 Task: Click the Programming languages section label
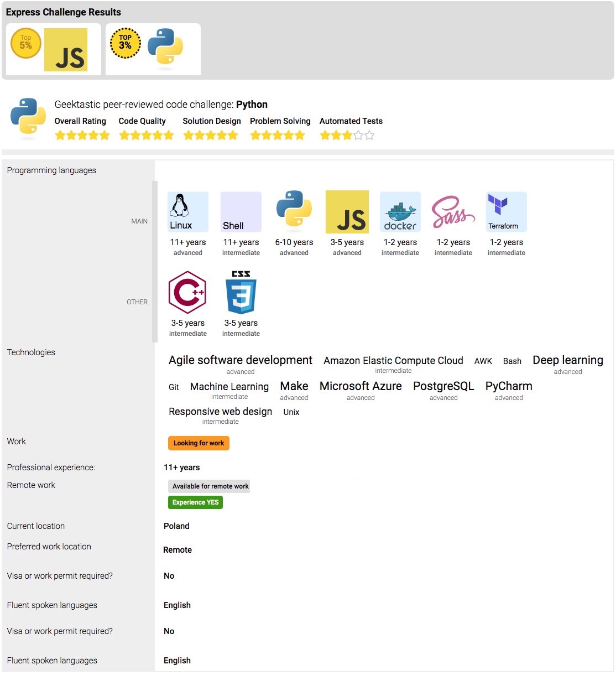pyautogui.click(x=51, y=170)
